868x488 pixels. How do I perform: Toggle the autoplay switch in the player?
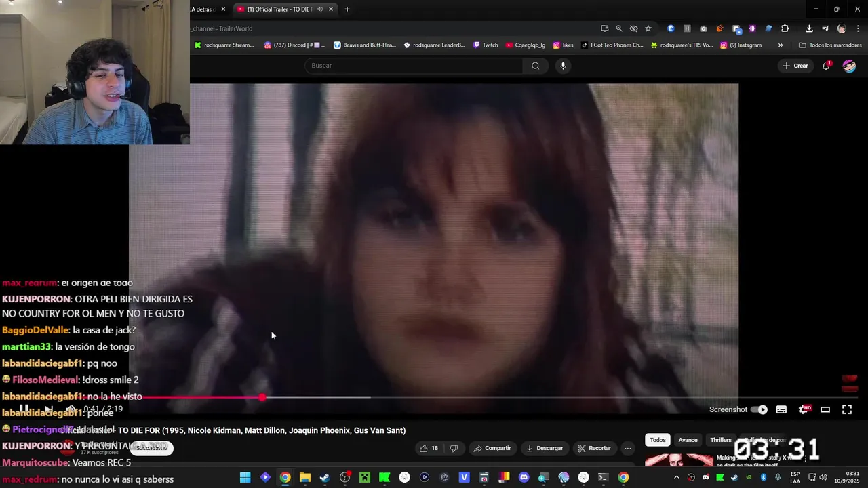pyautogui.click(x=759, y=409)
